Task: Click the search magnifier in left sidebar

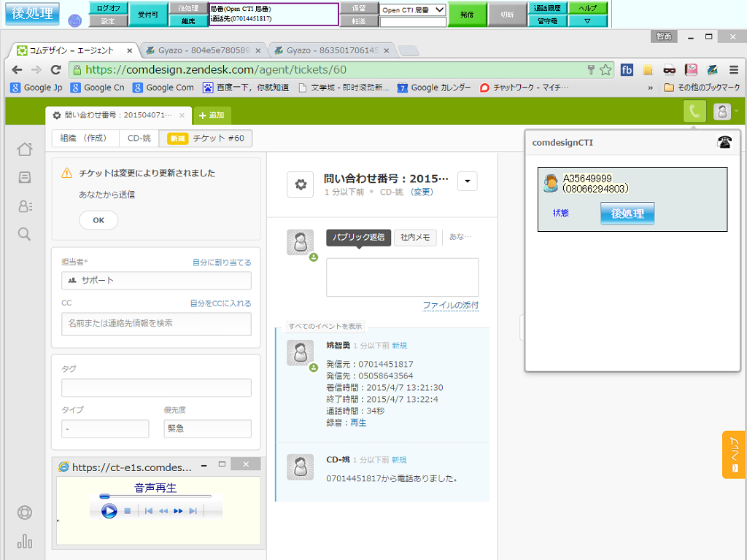Action: (x=25, y=234)
